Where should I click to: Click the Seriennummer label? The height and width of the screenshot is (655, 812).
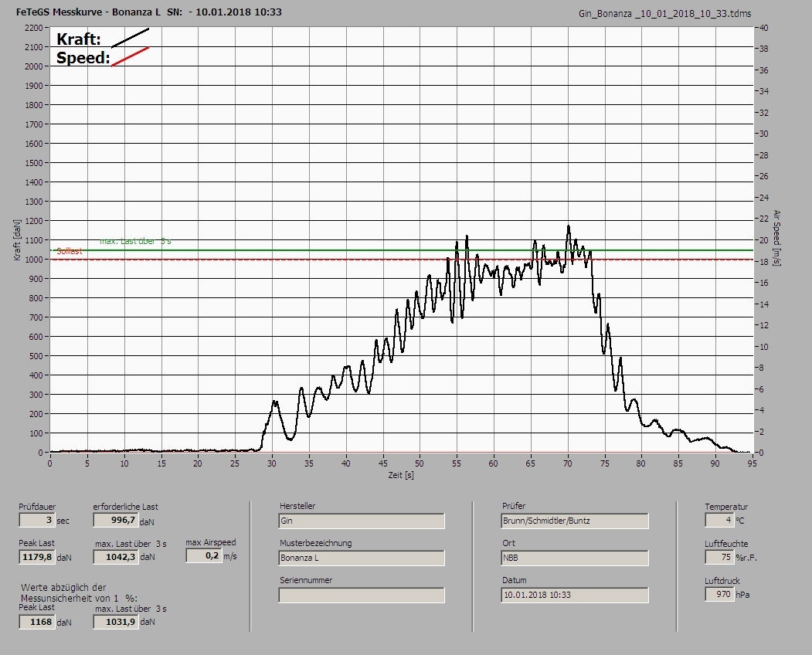(306, 580)
